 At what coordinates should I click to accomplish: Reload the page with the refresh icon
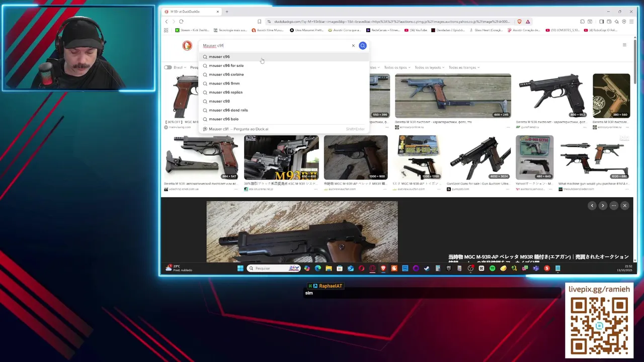[x=181, y=22]
